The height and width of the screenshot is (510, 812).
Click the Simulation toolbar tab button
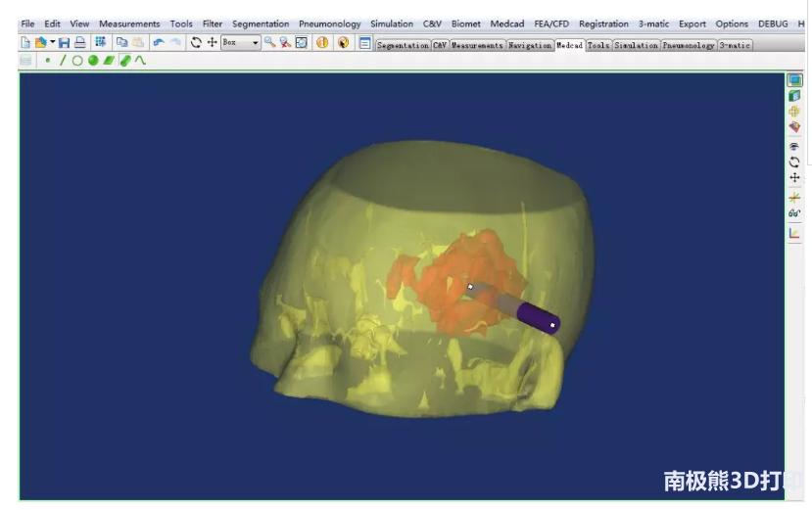pyautogui.click(x=636, y=45)
